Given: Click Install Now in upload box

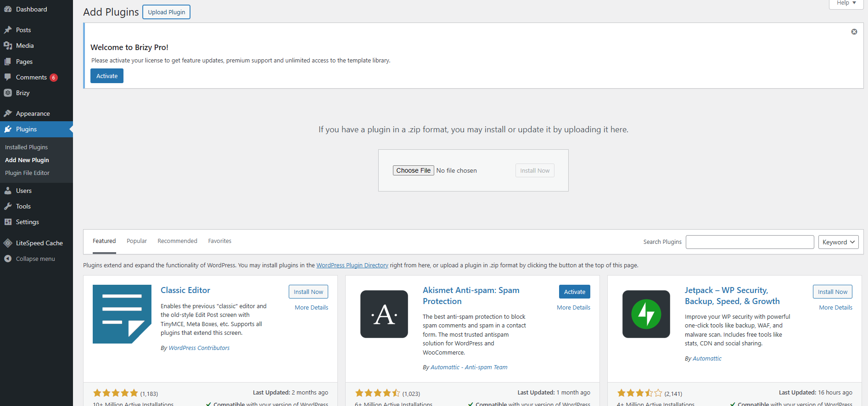Looking at the screenshot, I should pos(535,170).
